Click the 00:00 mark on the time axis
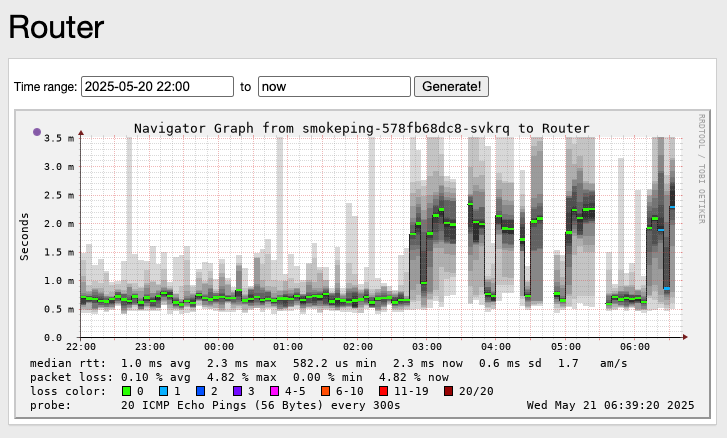This screenshot has height=438, width=727. (x=219, y=346)
